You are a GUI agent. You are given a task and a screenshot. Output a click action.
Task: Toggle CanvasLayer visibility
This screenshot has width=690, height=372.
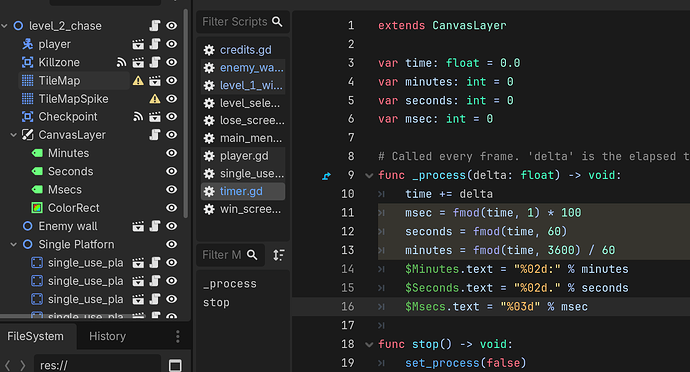[172, 135]
